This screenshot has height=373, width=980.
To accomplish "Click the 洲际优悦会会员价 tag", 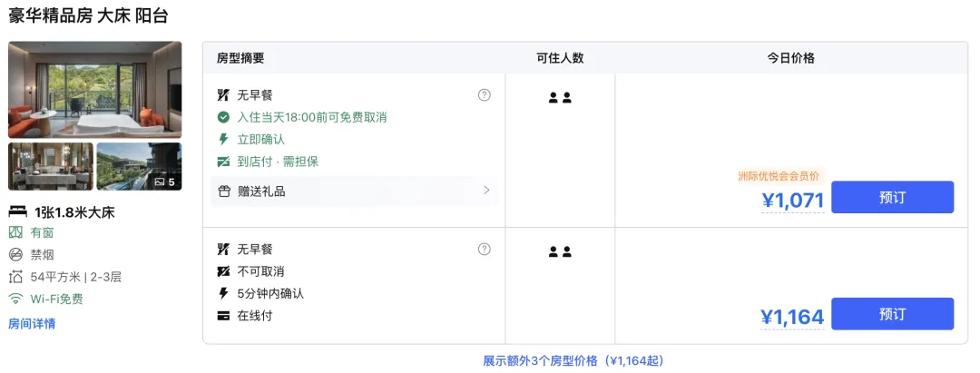I will (x=779, y=176).
